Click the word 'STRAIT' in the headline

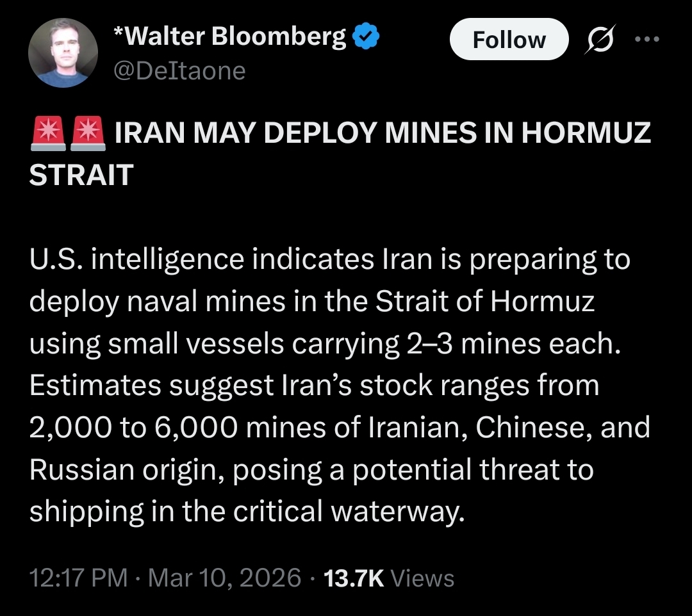pyautogui.click(x=81, y=174)
